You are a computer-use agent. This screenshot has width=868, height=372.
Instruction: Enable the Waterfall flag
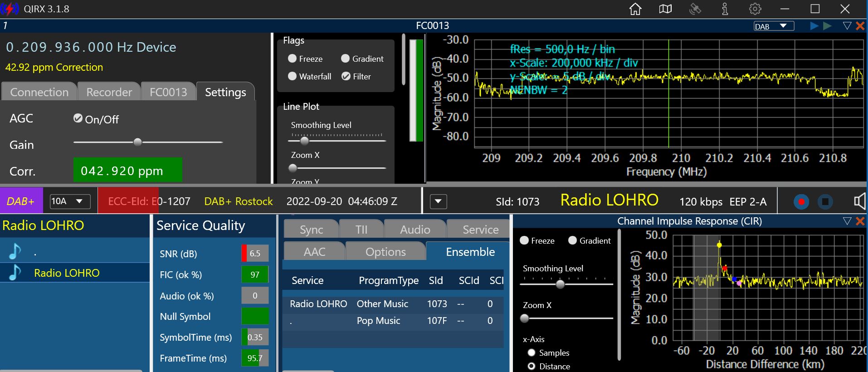(x=293, y=76)
